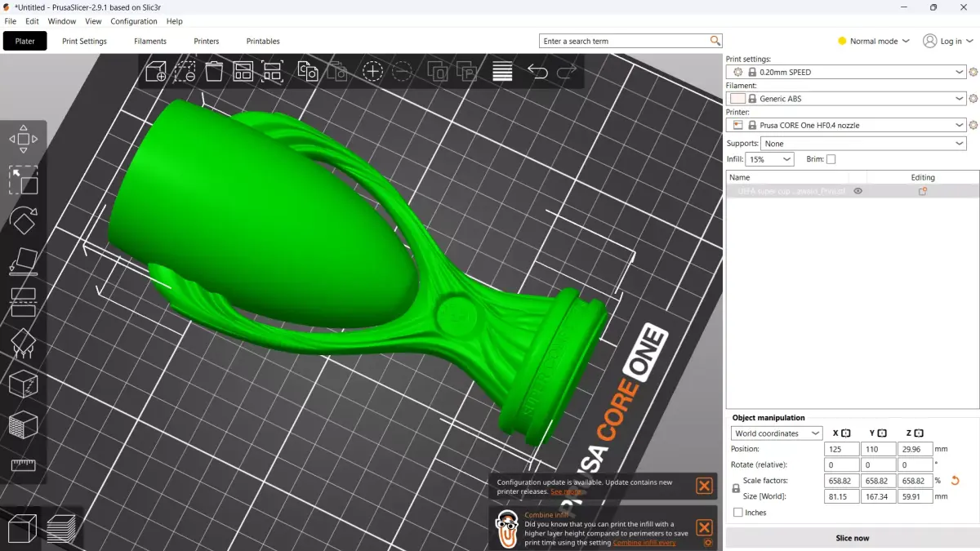980x551 pixels.
Task: Click the filament color swatch
Action: (x=738, y=99)
